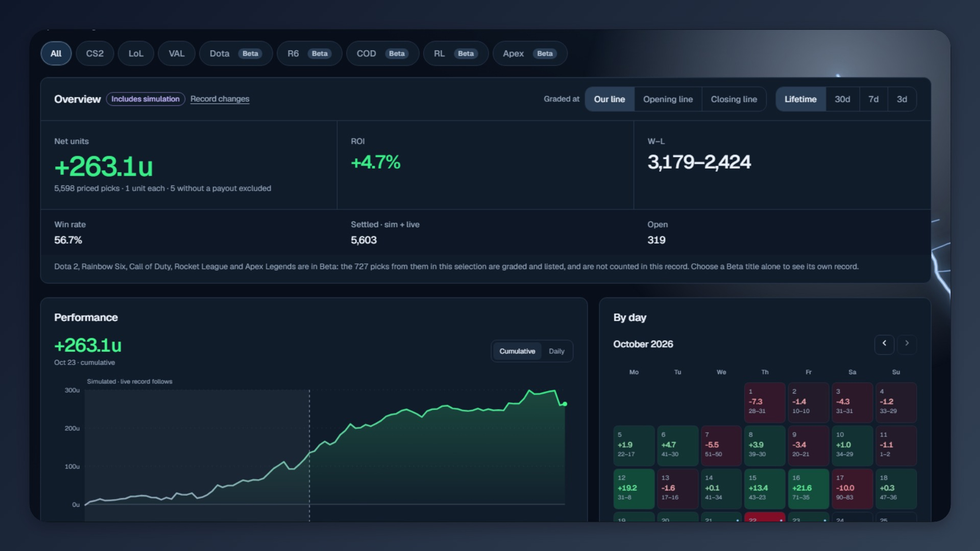Grade at Opening line
Screen dimensions: 980x551
click(x=668, y=99)
